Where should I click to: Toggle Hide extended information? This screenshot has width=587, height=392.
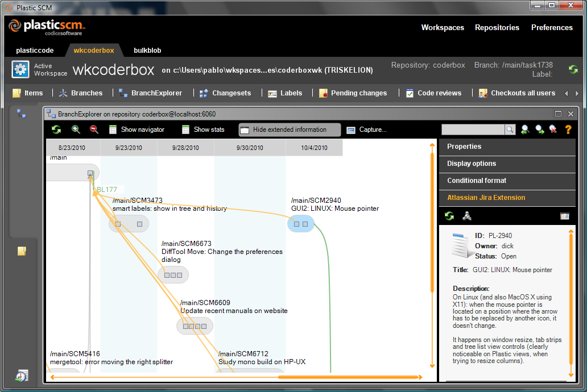(289, 130)
